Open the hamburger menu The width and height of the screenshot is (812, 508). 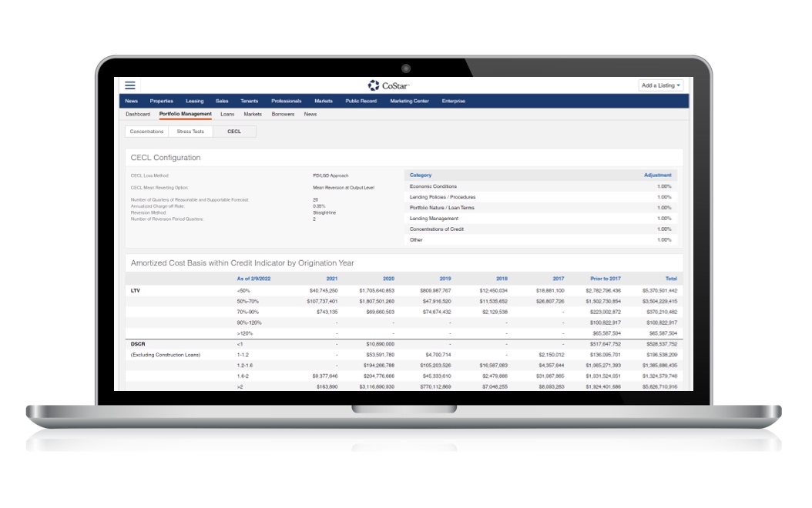(130, 85)
